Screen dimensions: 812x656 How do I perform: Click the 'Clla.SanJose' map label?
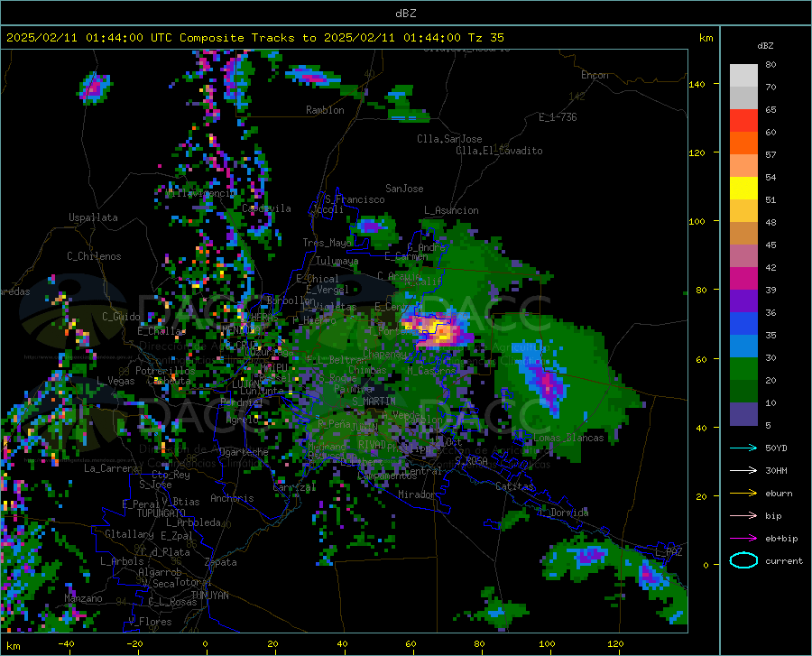(x=449, y=139)
